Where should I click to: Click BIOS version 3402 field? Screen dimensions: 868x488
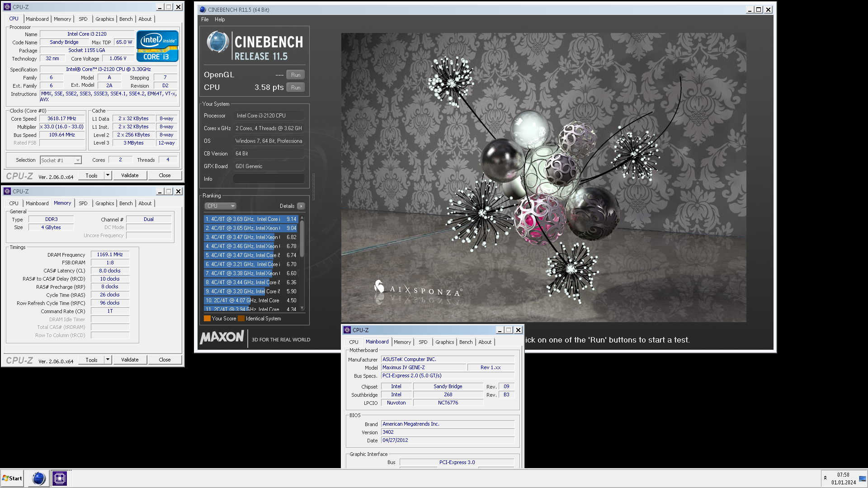[x=448, y=432]
